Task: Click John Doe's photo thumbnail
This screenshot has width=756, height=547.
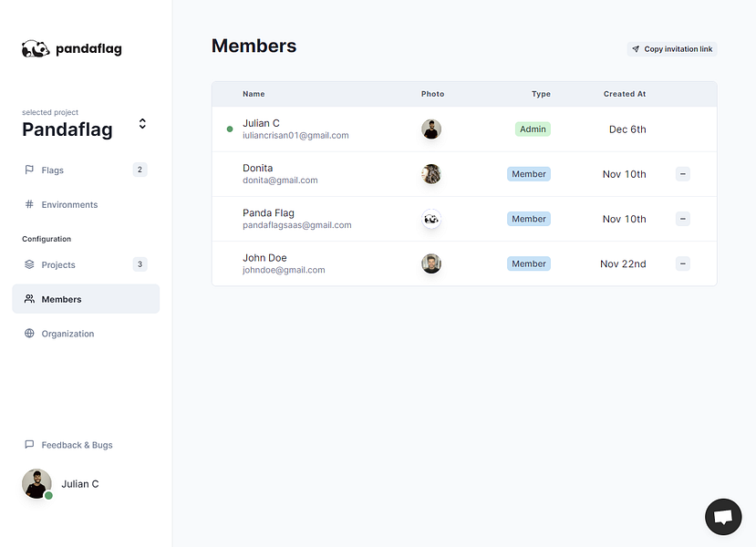Action: pyautogui.click(x=431, y=263)
